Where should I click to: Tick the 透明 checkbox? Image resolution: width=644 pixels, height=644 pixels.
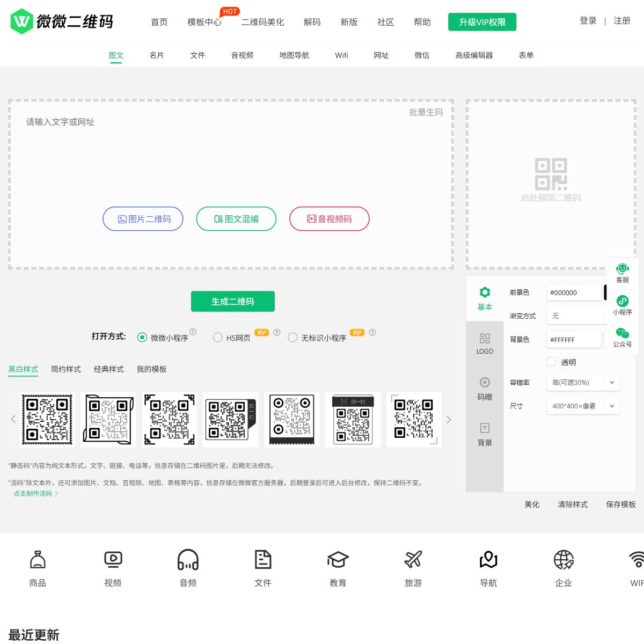point(551,362)
